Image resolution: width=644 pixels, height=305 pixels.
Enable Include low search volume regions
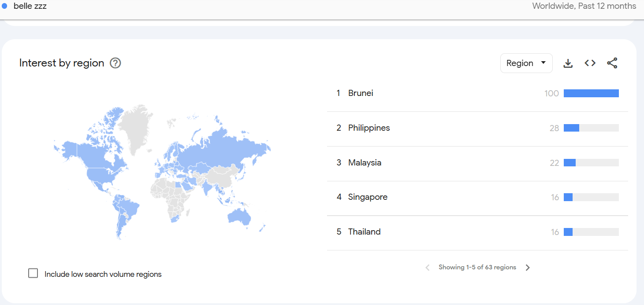click(33, 273)
